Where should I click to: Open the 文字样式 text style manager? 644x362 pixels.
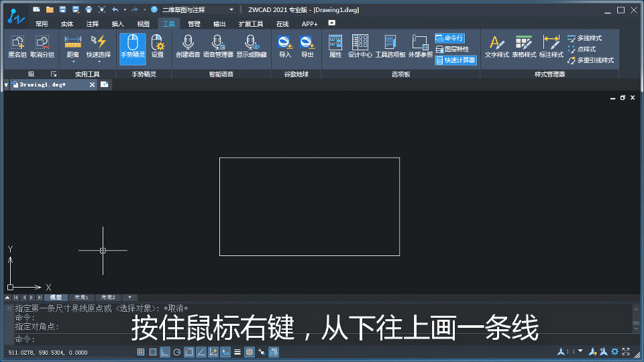pyautogui.click(x=496, y=46)
